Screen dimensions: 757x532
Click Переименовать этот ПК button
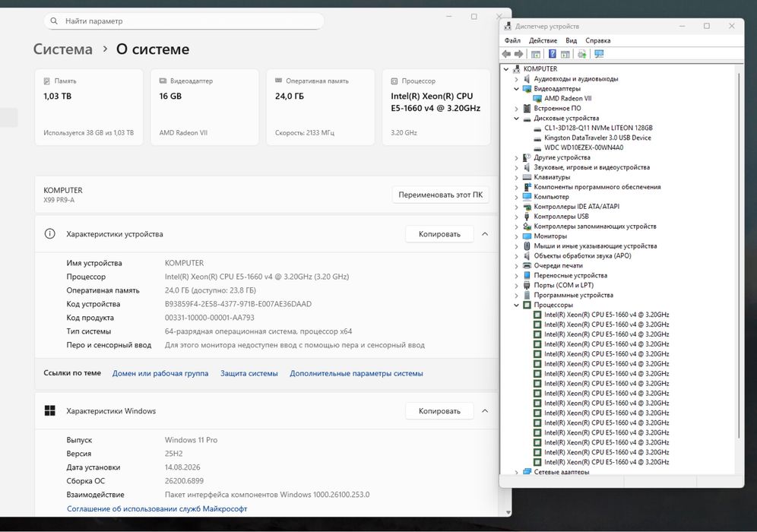coord(440,195)
